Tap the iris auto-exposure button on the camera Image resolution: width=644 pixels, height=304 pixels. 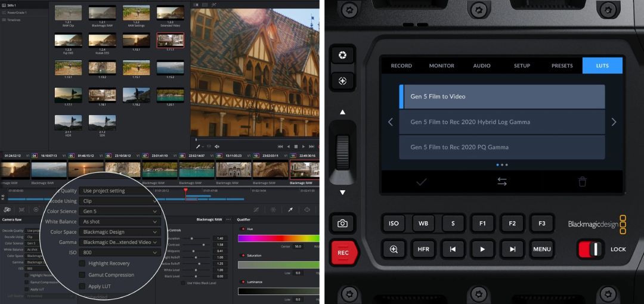click(342, 55)
